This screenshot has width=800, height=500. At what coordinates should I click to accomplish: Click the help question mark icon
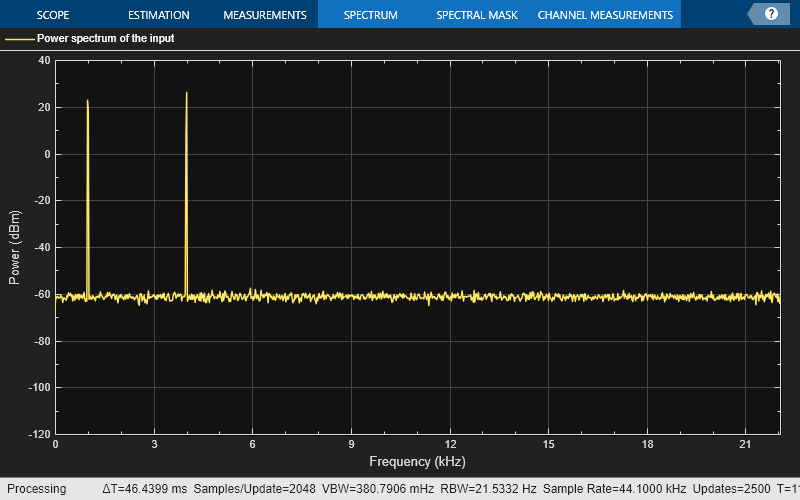771,14
